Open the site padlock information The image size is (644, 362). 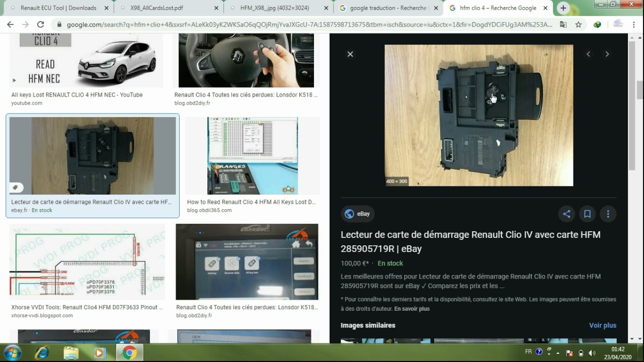[59, 24]
